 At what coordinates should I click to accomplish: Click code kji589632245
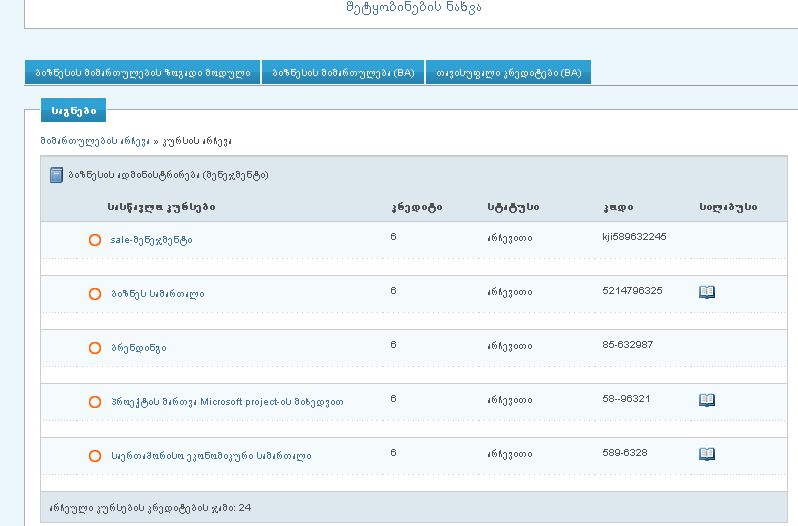tap(634, 237)
